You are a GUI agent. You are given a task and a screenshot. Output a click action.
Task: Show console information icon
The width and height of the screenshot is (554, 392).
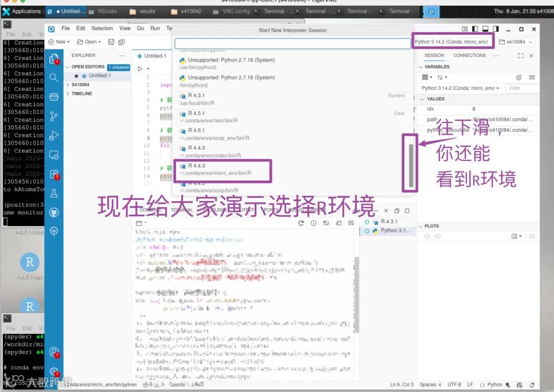click(313, 223)
